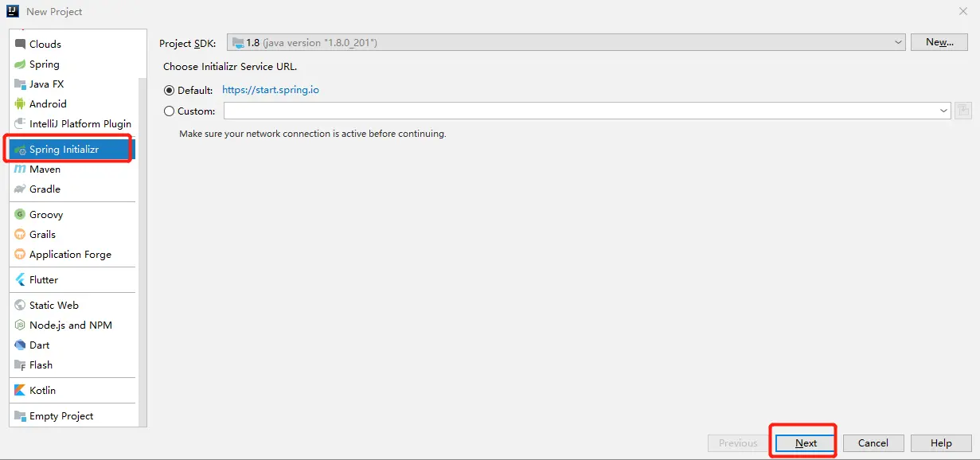Choose Kotlin in the project type list
The image size is (980, 460).
(72, 390)
